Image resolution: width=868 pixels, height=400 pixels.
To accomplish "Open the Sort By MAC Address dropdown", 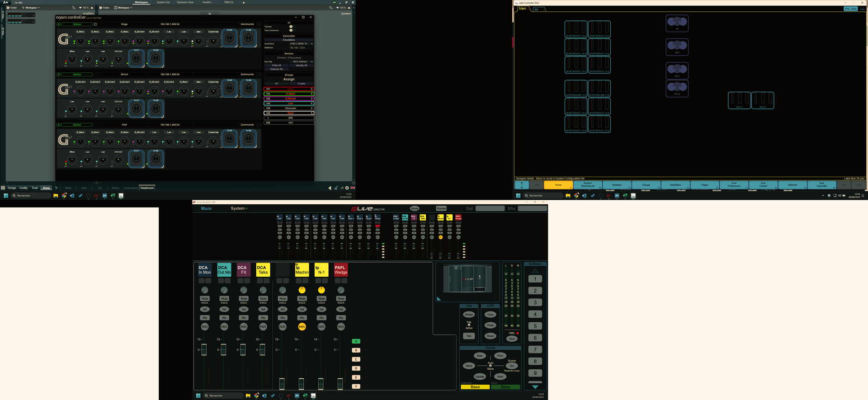I will click(302, 61).
